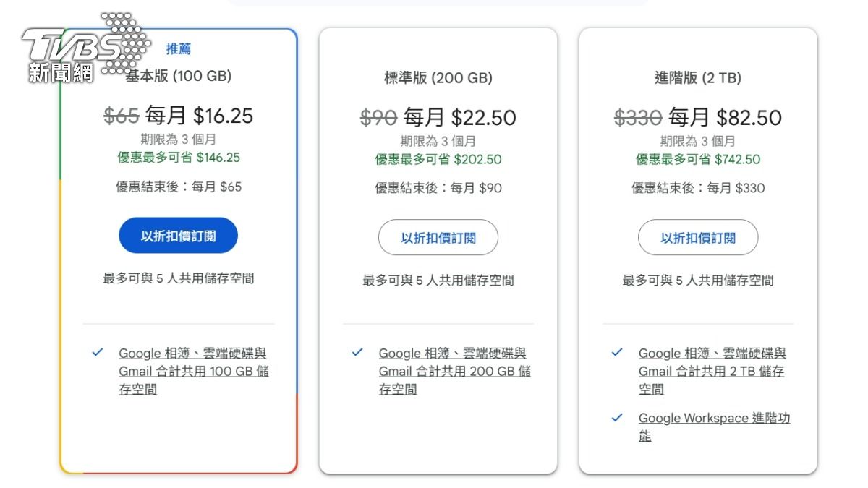Select the 標準版 (200 GB) plan title
The height and width of the screenshot is (488, 868).
point(438,78)
